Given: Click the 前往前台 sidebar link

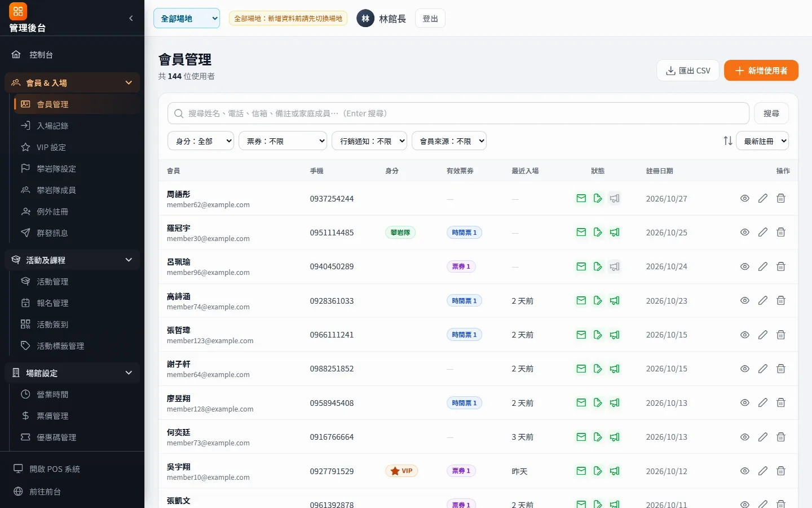Looking at the screenshot, I should [x=72, y=492].
